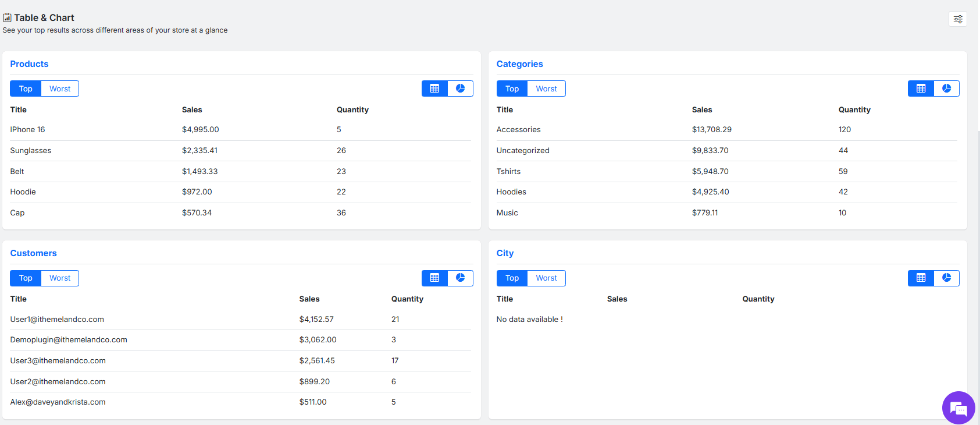Select the Top tab in Products
This screenshot has width=980, height=425.
pyautogui.click(x=26, y=88)
